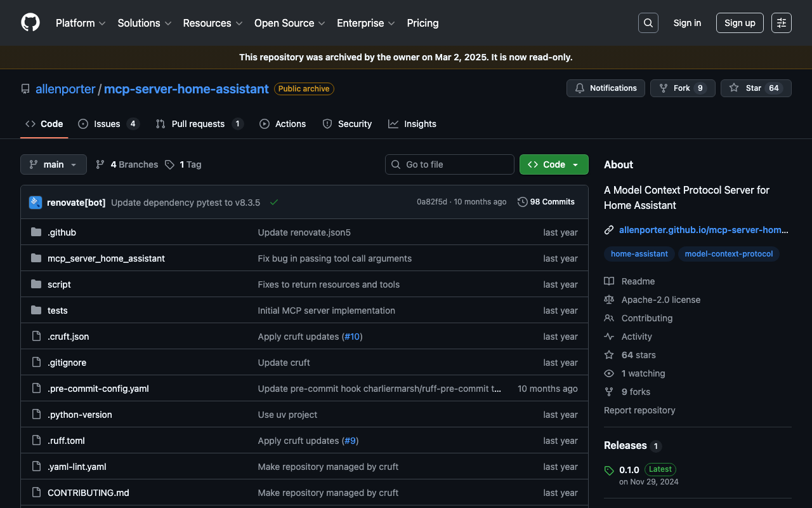The width and height of the screenshot is (812, 508).
Task: Expand the green Code dropdown
Action: click(554, 164)
